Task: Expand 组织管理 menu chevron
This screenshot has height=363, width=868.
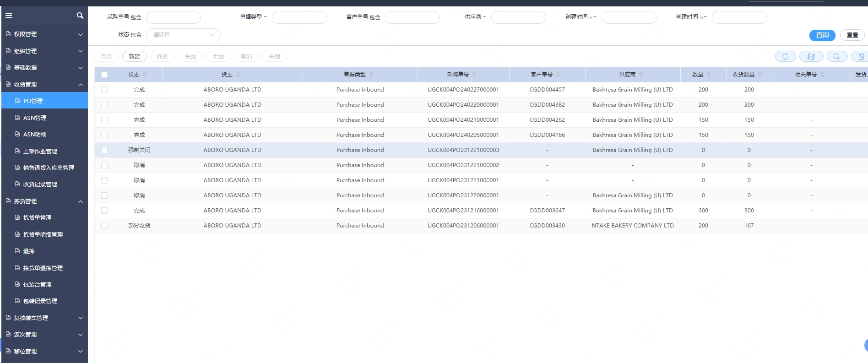Action: point(81,51)
